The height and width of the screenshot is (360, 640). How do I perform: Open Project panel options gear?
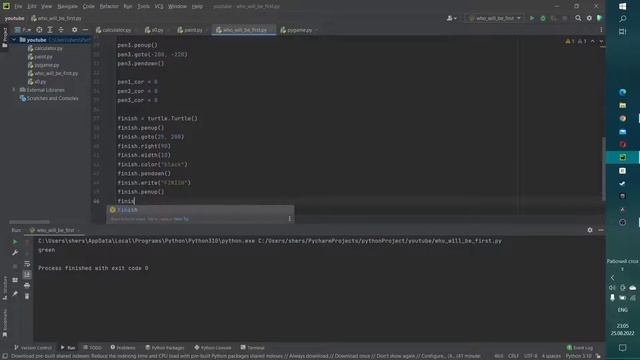[74, 30]
